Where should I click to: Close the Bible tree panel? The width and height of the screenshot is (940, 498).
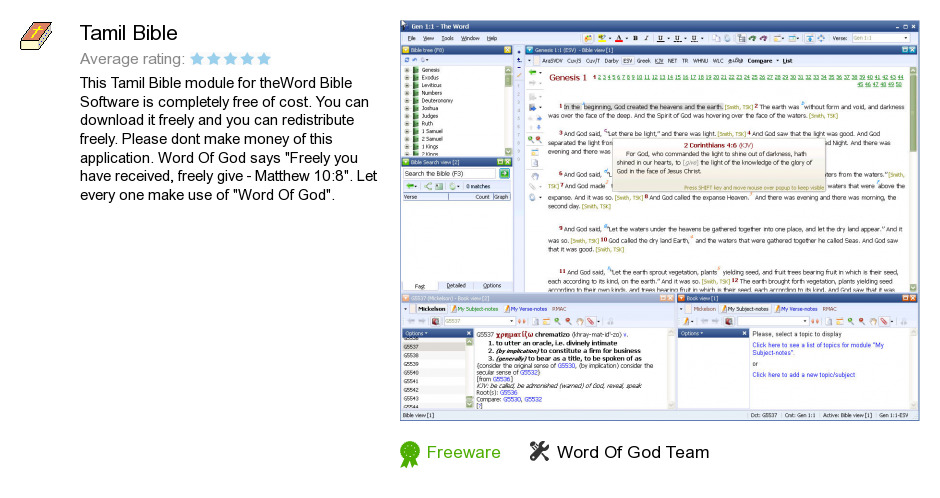[x=508, y=50]
